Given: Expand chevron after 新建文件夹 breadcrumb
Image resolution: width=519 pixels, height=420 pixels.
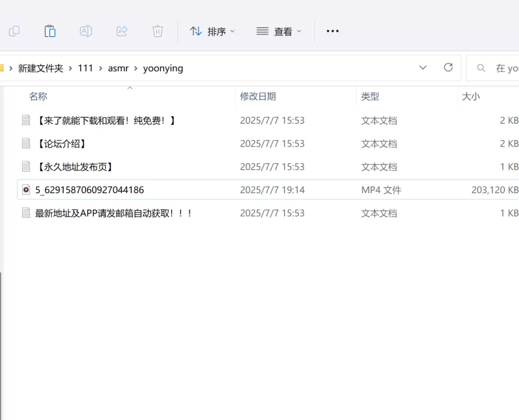Looking at the screenshot, I should click(x=70, y=68).
